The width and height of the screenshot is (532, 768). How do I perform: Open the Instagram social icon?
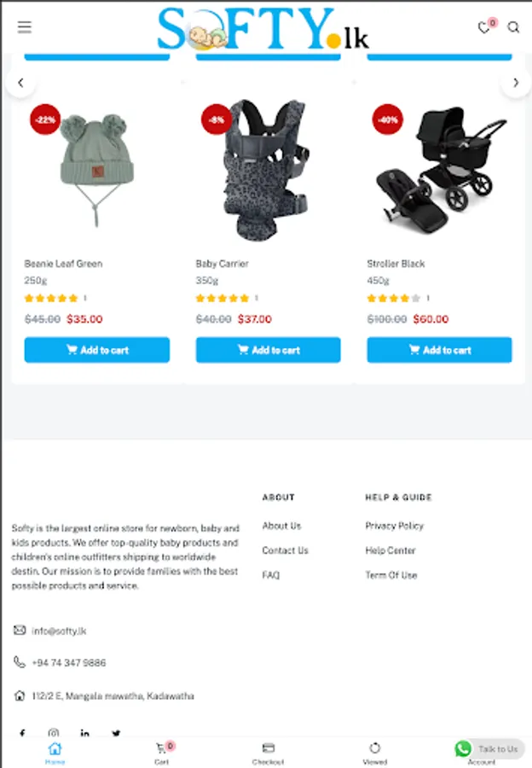54,733
